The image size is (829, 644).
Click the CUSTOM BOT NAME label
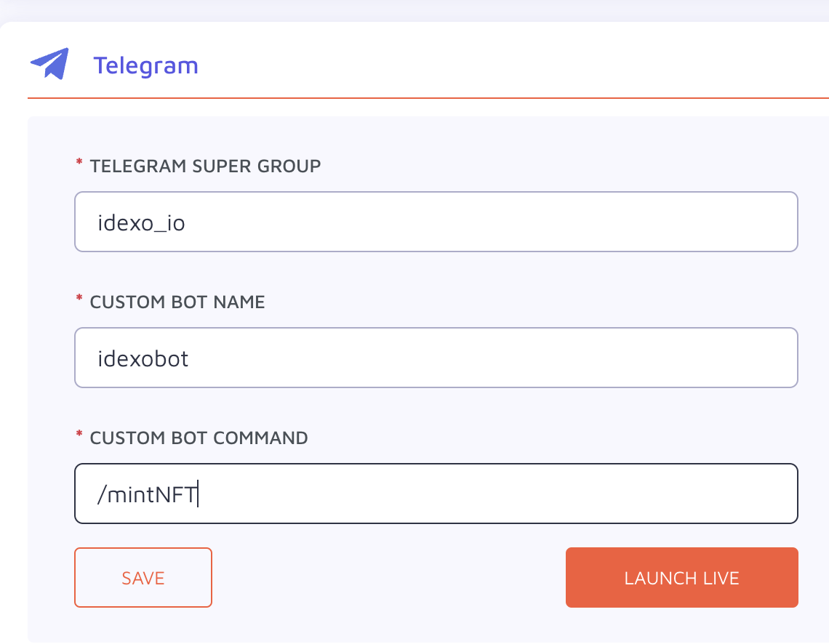[x=177, y=302]
